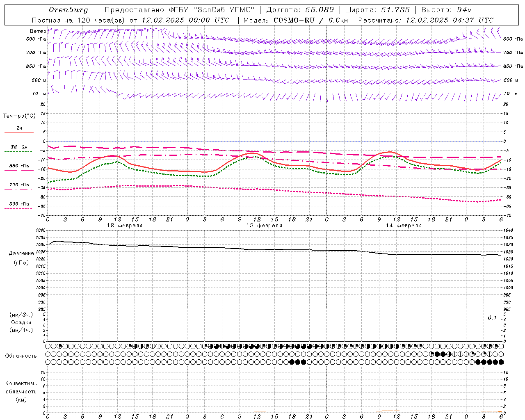Click the "Td 2м" dew point legend entry
The width and height of the screenshot is (525, 420).
click(19, 147)
